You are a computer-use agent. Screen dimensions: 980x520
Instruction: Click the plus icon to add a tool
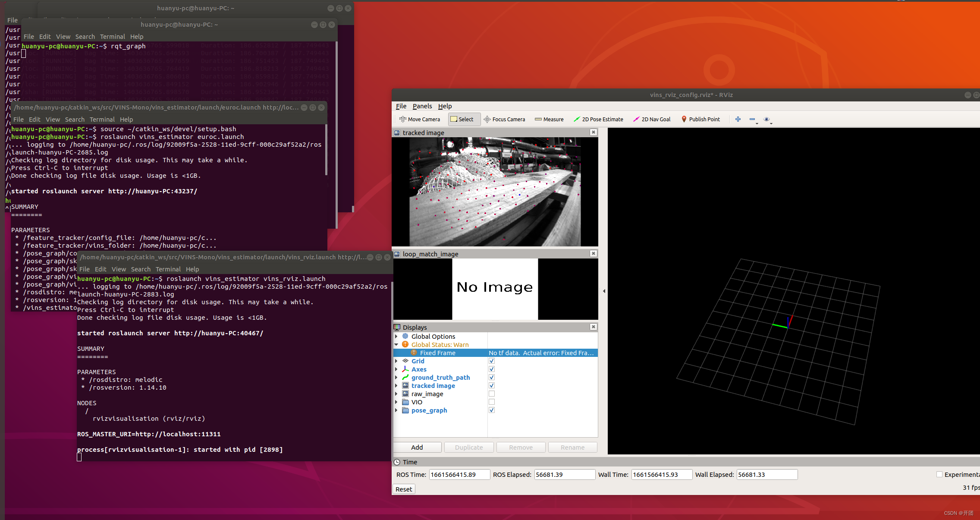(x=738, y=119)
